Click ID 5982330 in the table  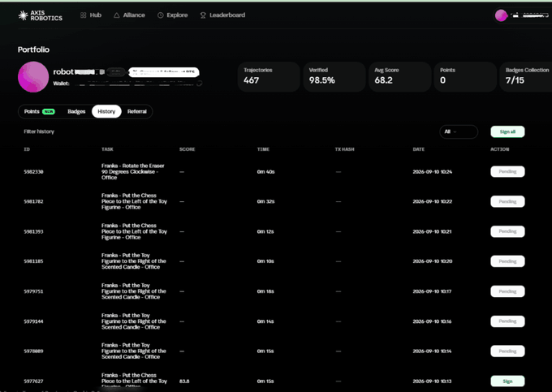click(x=33, y=172)
